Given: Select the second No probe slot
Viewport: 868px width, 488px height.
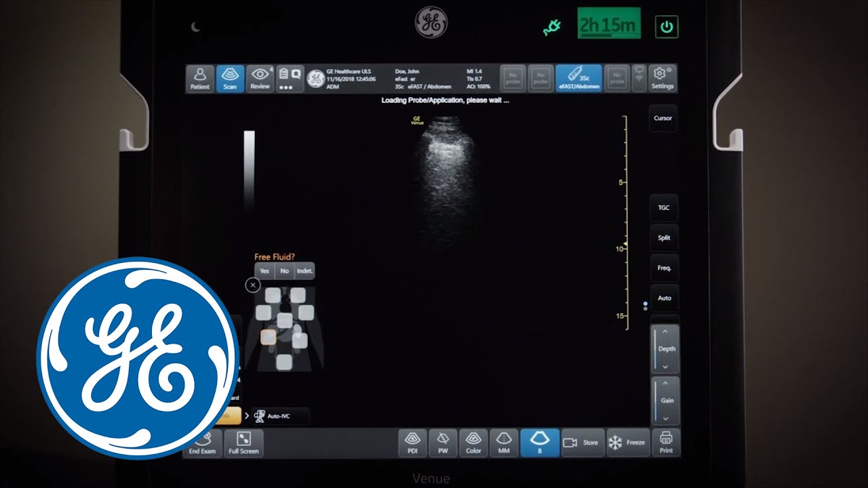Looking at the screenshot, I should click(x=540, y=79).
